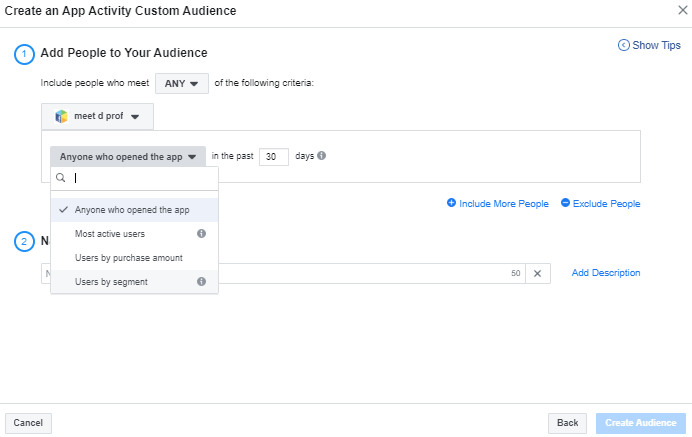Pick the checked Anyone who opened the app item
The image size is (692, 437).
pos(132,210)
